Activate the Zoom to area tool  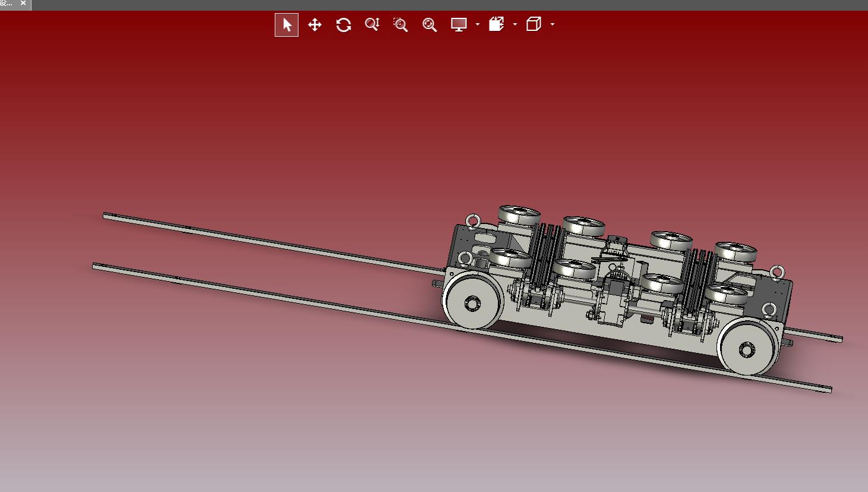(x=400, y=24)
